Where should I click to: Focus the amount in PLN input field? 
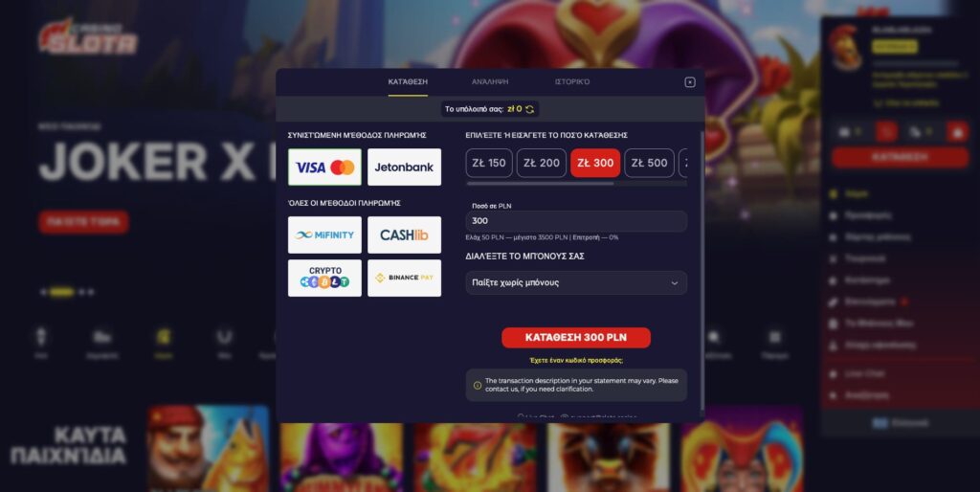tap(576, 221)
